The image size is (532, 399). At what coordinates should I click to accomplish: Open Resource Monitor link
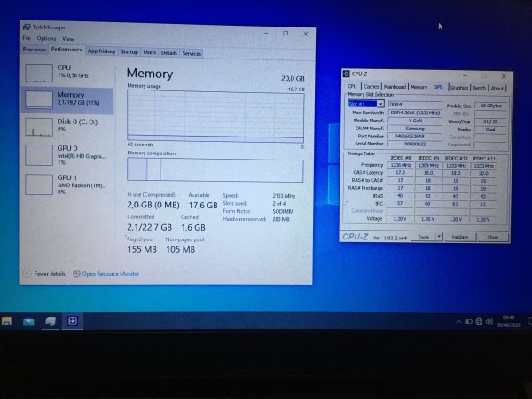pos(111,273)
